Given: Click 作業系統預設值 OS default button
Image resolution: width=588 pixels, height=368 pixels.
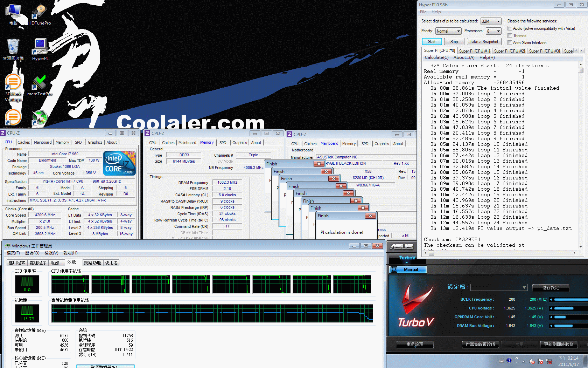Looking at the screenshot, I should tap(480, 345).
